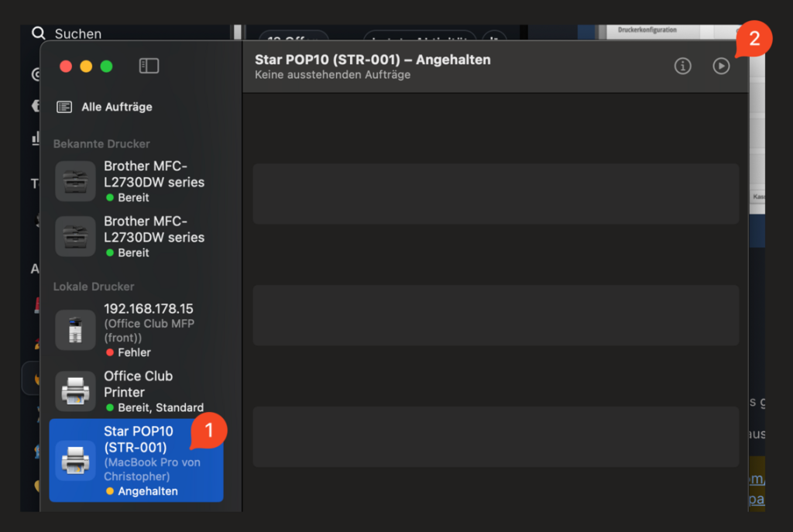Collapse the Lokale Drucker section header

coord(94,287)
